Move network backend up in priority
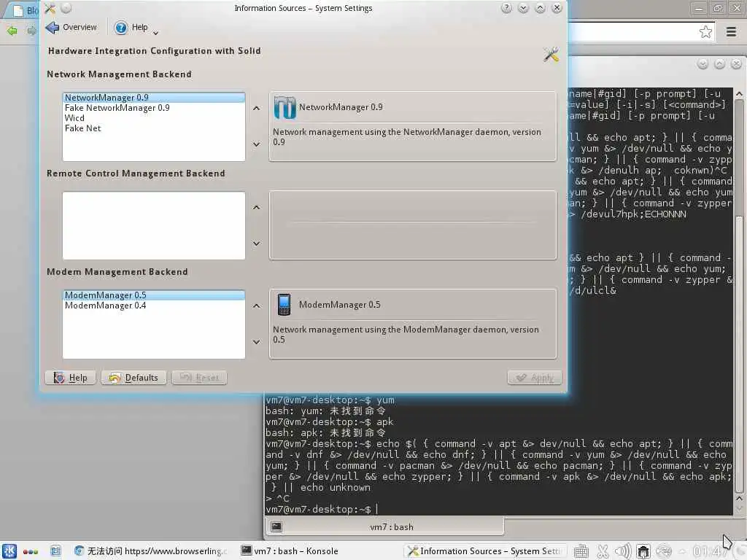This screenshot has width=747, height=560. click(x=256, y=108)
